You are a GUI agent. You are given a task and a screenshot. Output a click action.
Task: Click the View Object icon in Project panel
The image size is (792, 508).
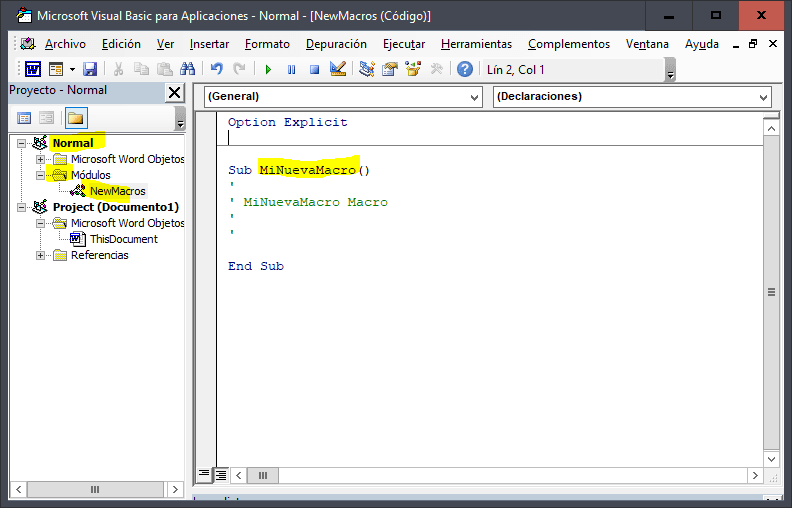[x=46, y=118]
